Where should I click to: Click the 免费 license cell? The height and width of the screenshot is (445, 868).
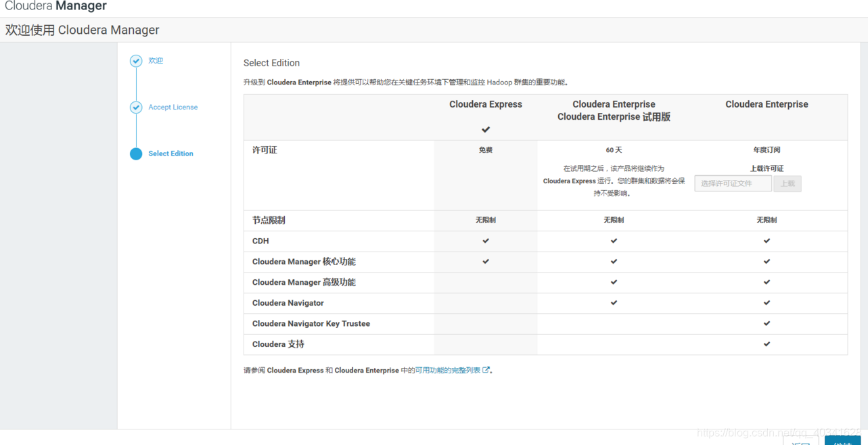coord(486,149)
